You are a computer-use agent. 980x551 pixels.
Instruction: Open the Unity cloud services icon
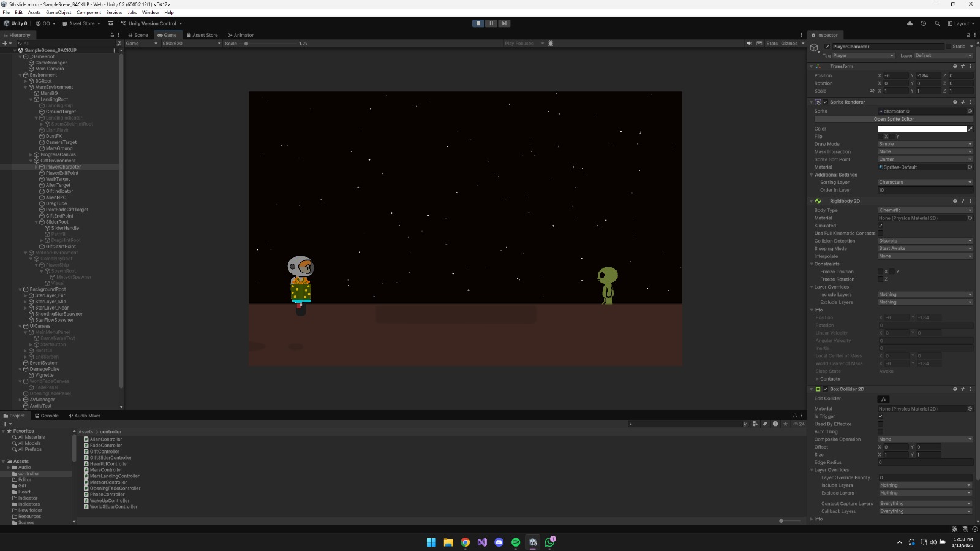(x=910, y=23)
